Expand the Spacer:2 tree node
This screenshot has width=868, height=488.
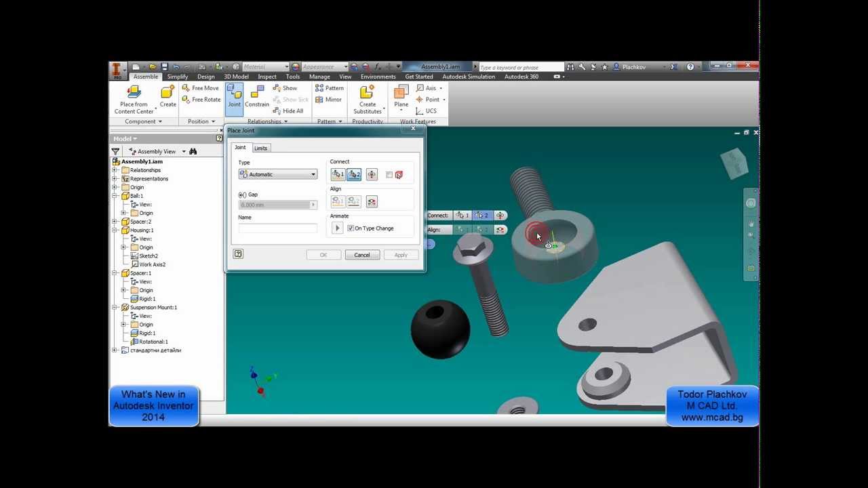coord(115,222)
